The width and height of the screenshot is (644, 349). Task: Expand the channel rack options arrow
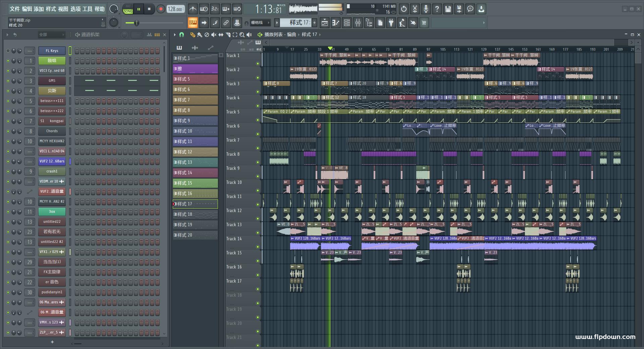[7, 35]
